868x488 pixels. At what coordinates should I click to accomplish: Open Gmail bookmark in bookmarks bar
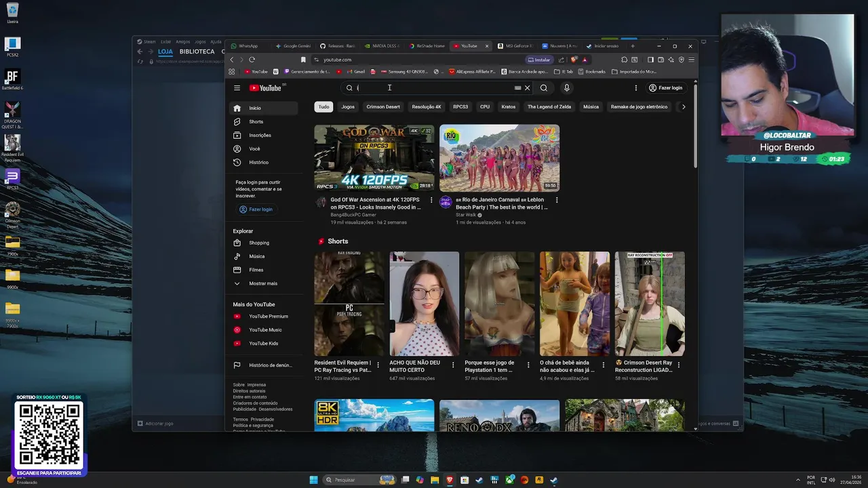[x=355, y=71]
